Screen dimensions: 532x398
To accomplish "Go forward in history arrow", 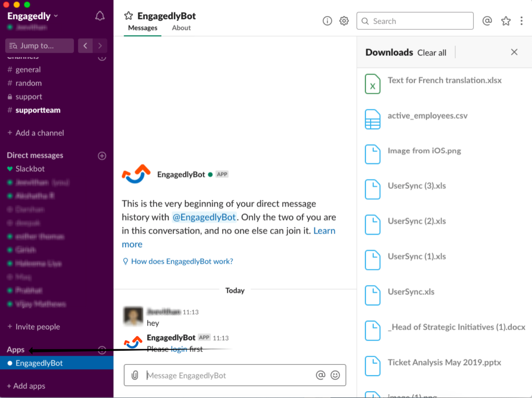I will pos(100,46).
